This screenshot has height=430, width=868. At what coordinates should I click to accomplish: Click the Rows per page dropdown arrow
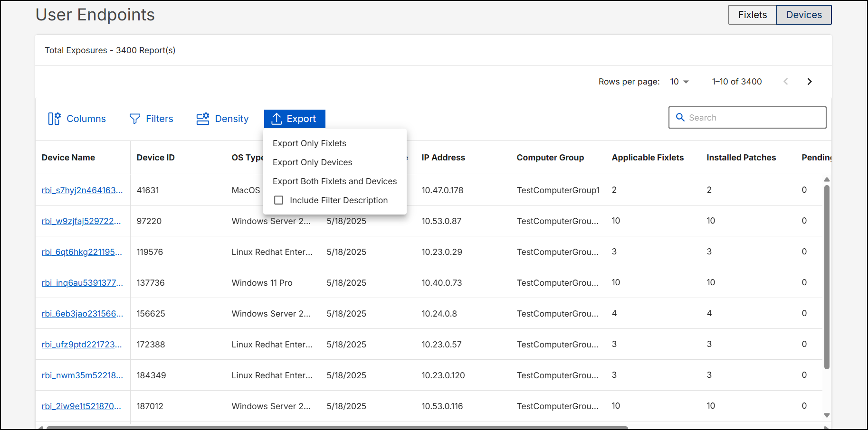tap(686, 81)
